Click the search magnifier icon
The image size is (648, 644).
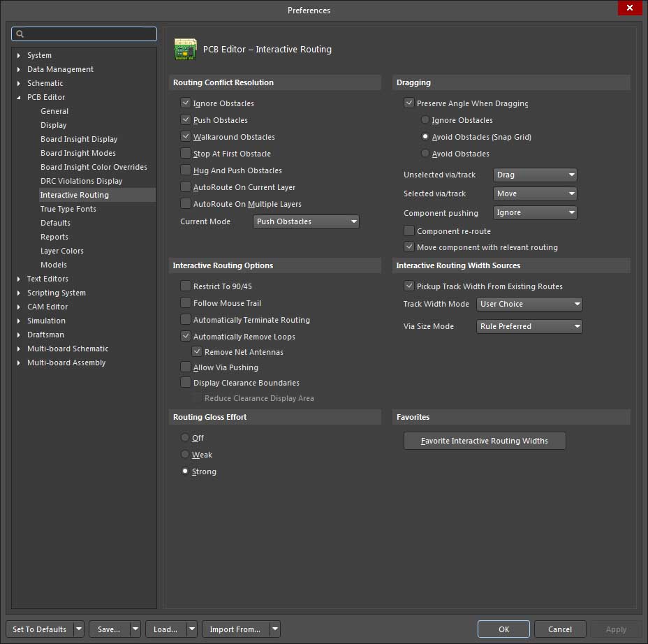tap(20, 34)
